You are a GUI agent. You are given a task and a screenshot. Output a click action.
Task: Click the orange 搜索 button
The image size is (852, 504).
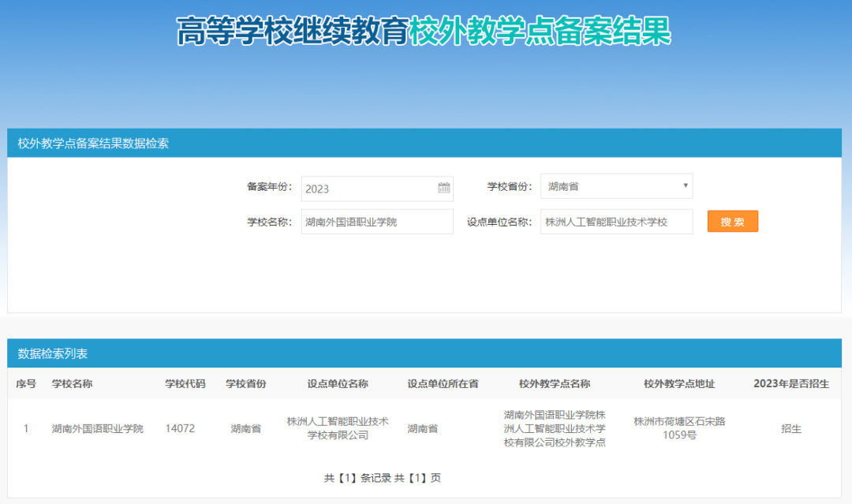(732, 222)
